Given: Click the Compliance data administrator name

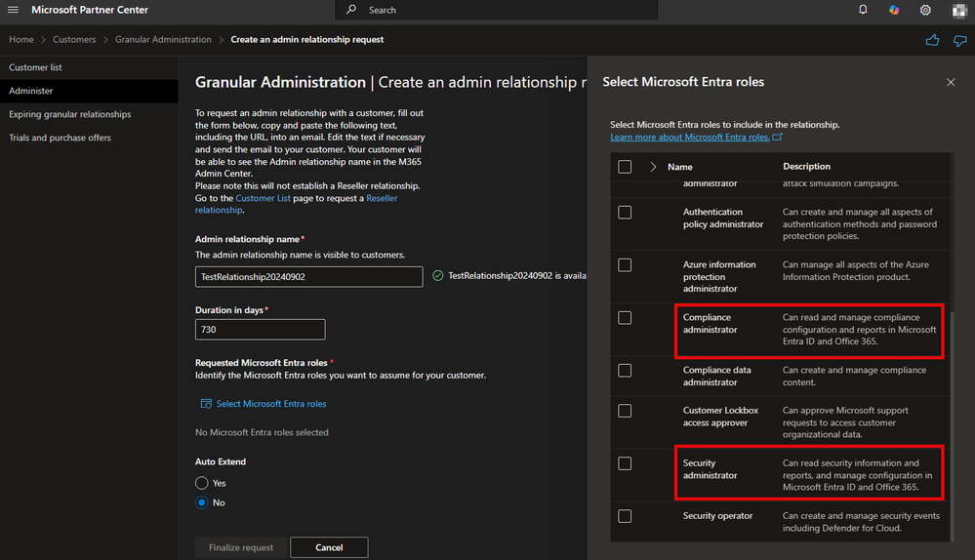Looking at the screenshot, I should (717, 376).
